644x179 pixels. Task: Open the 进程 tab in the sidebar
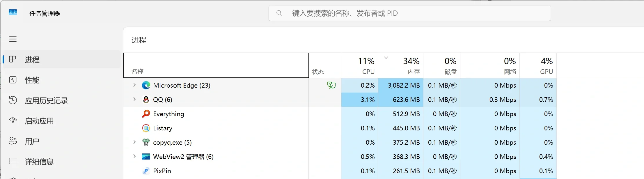pos(61,59)
